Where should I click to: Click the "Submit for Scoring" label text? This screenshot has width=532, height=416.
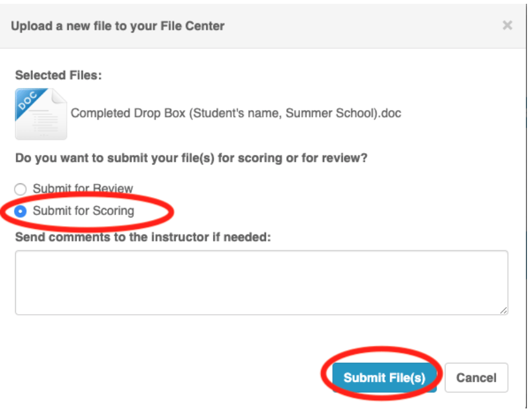[x=83, y=211]
